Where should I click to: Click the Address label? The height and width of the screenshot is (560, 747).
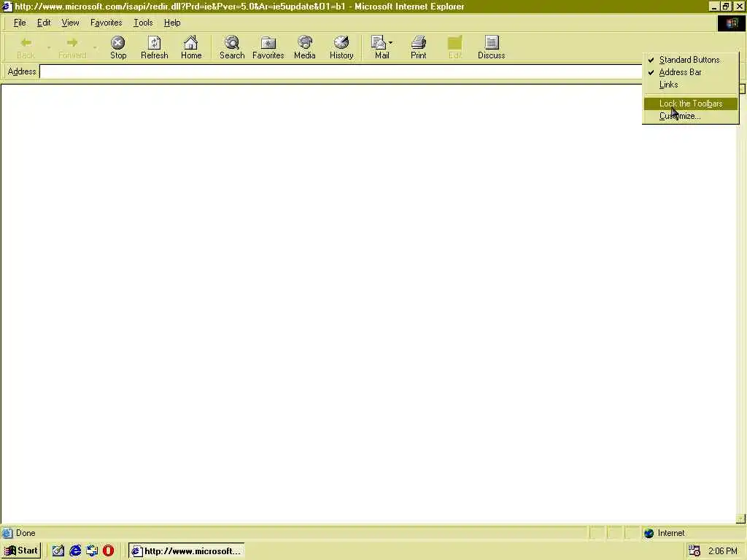point(22,71)
